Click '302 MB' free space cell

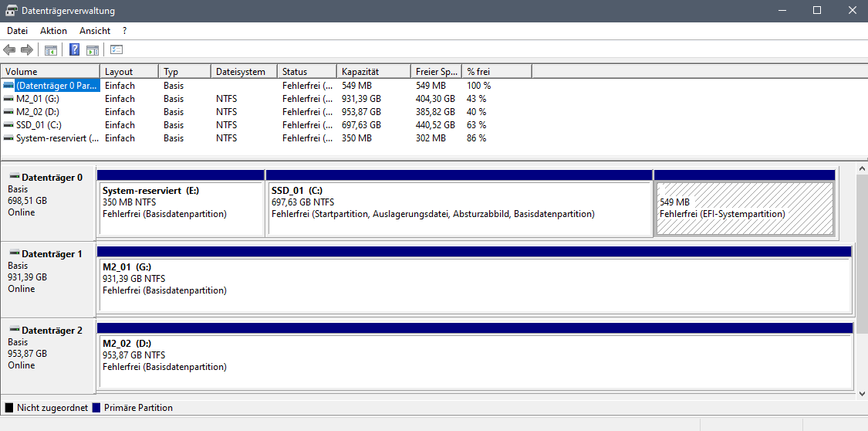(431, 138)
